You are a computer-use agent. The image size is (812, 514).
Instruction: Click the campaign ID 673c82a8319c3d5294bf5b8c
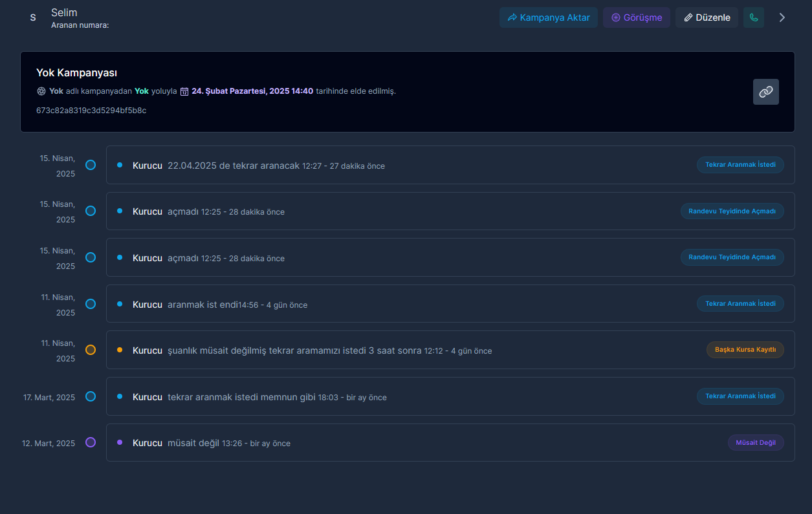91,111
